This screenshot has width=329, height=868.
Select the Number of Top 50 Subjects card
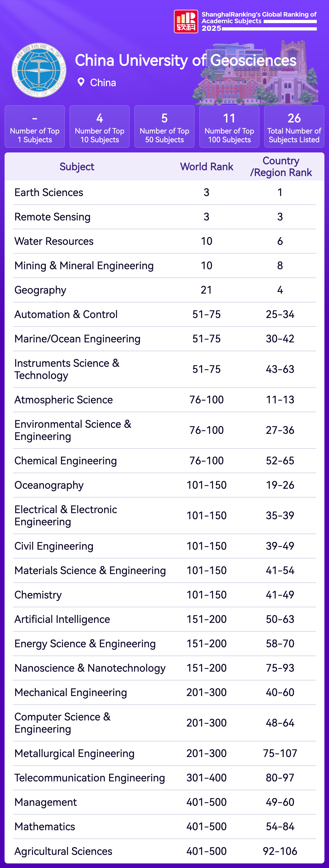(x=164, y=127)
